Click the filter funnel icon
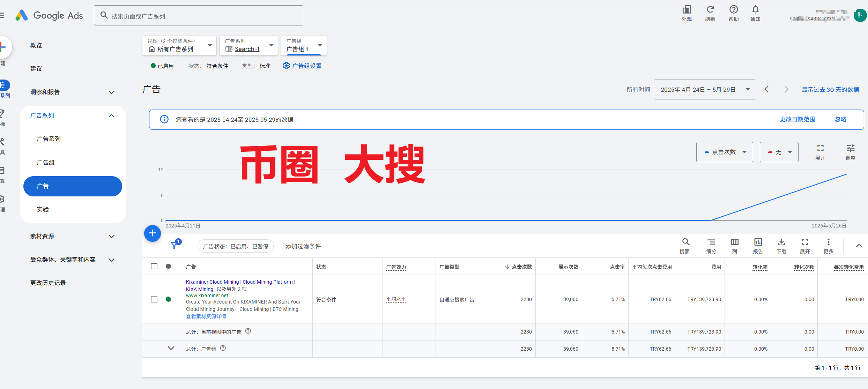This screenshot has height=389, width=868. coord(174,245)
